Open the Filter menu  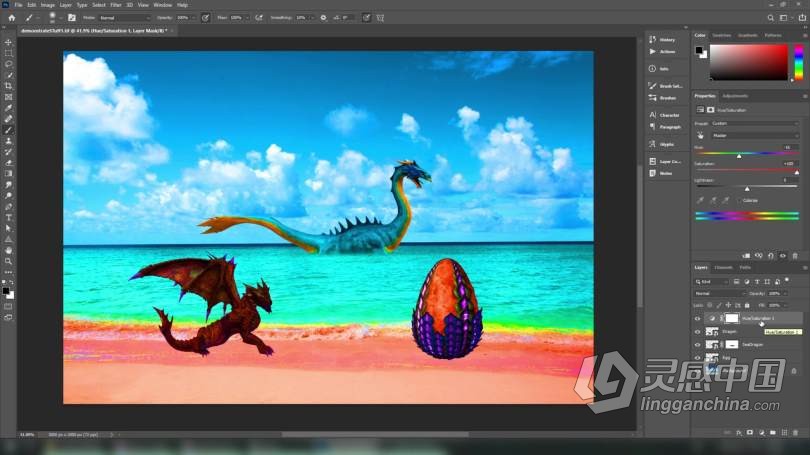point(116,5)
